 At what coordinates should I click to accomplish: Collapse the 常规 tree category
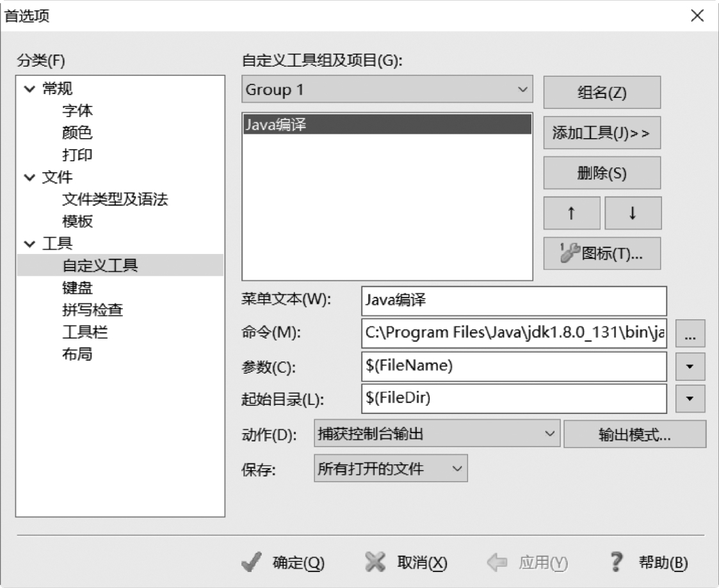[30, 89]
